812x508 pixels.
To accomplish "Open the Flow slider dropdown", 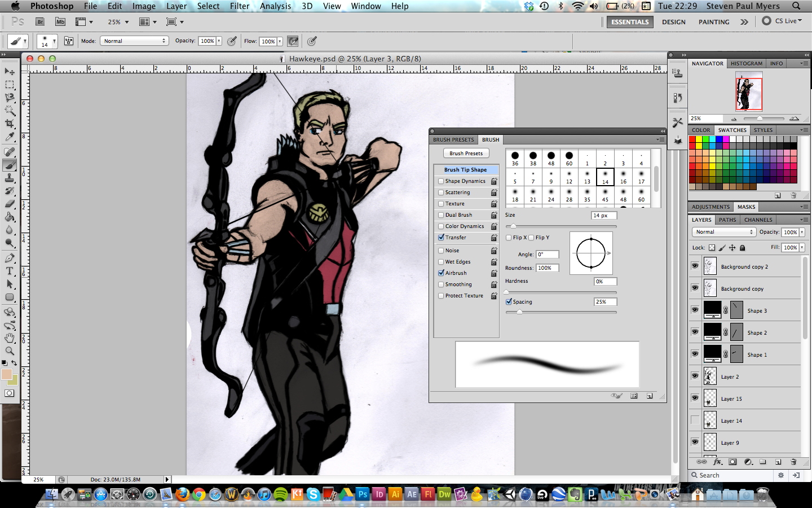I will [x=280, y=41].
